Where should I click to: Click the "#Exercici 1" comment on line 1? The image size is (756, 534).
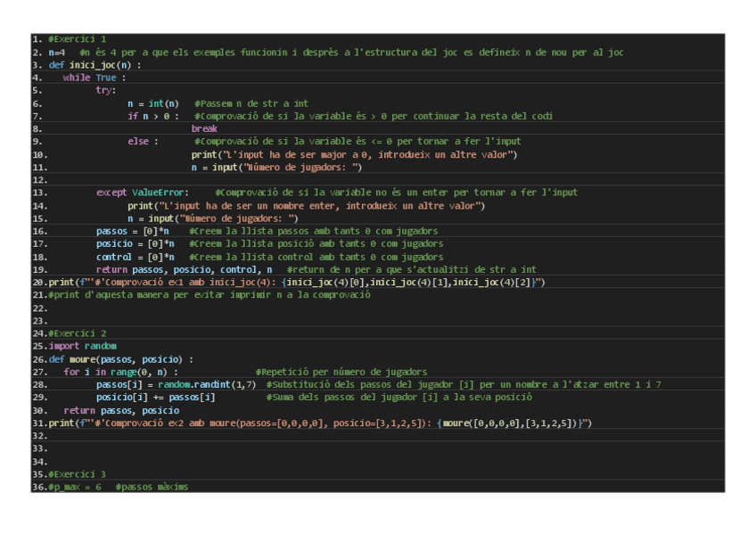coord(77,39)
